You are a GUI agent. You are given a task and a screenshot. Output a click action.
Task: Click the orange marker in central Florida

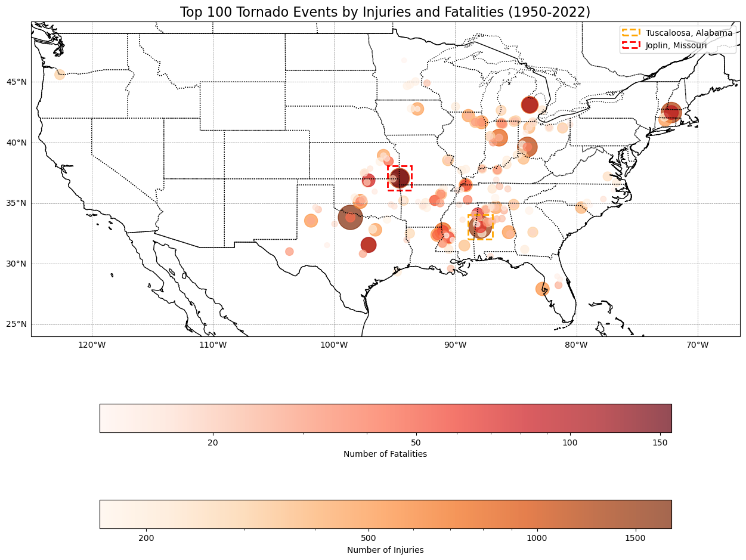coord(542,289)
